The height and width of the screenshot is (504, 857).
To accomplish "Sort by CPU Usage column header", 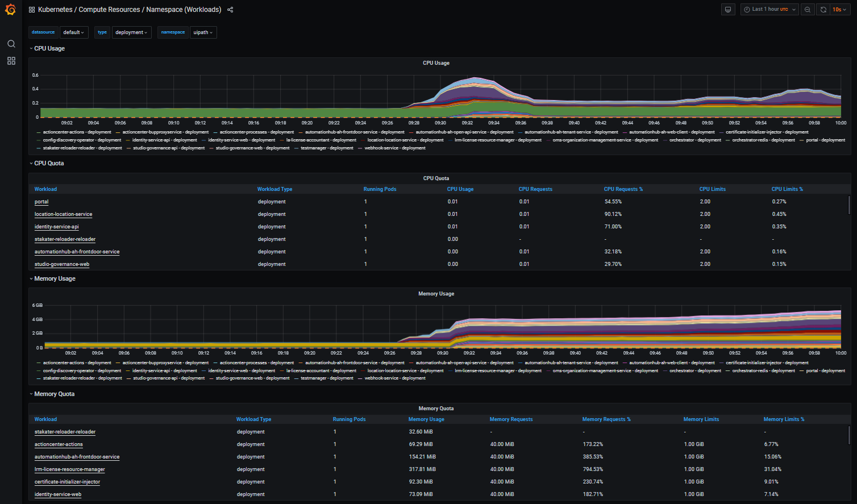I will tap(460, 189).
